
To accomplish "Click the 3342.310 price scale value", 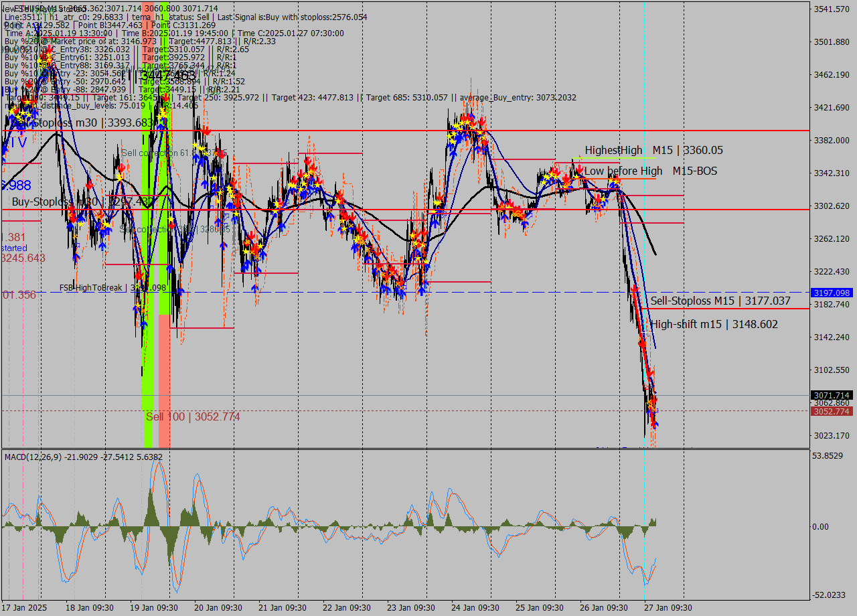I will [831, 173].
